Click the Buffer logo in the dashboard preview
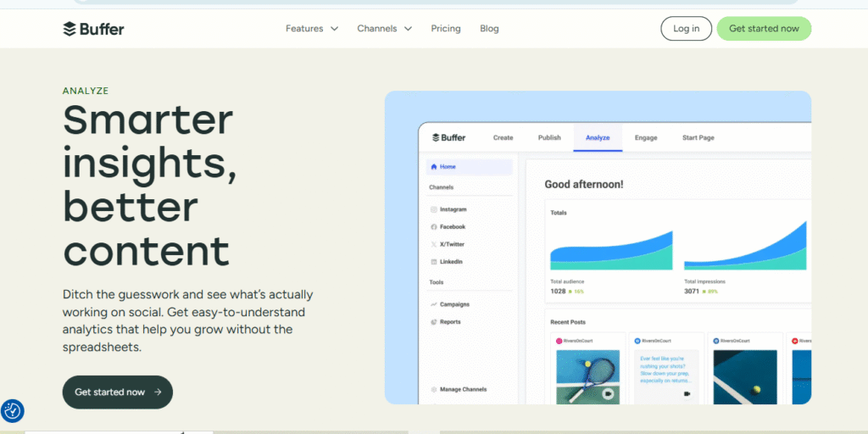Screen dimensions: 868x434 click(449, 138)
